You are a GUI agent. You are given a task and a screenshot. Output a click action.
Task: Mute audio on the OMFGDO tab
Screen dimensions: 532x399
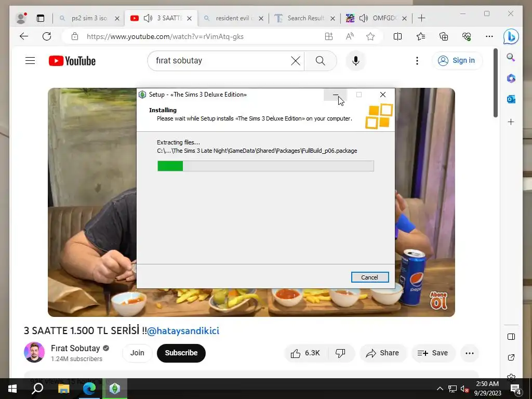coord(363,18)
